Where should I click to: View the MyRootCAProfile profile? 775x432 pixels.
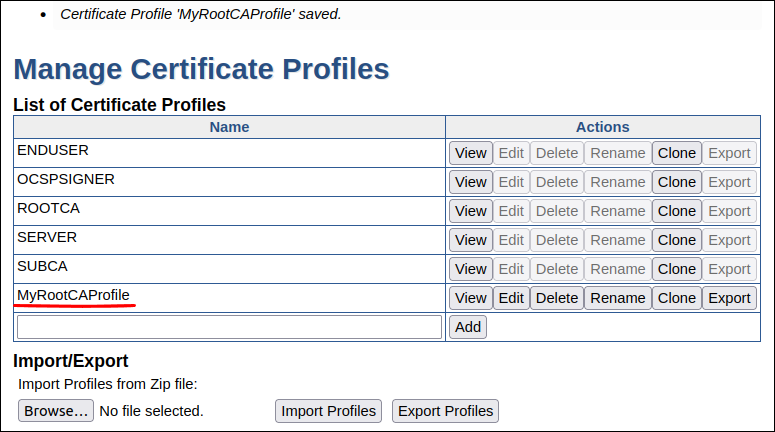click(470, 298)
